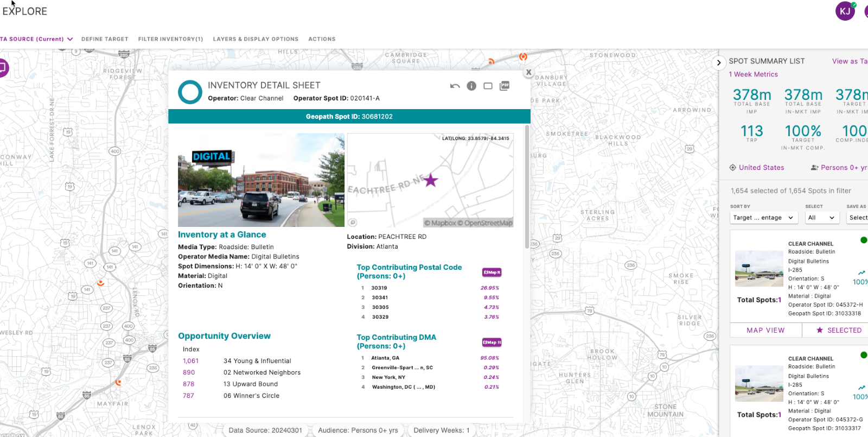
Task: Click the United States market link
Action: [x=761, y=168]
